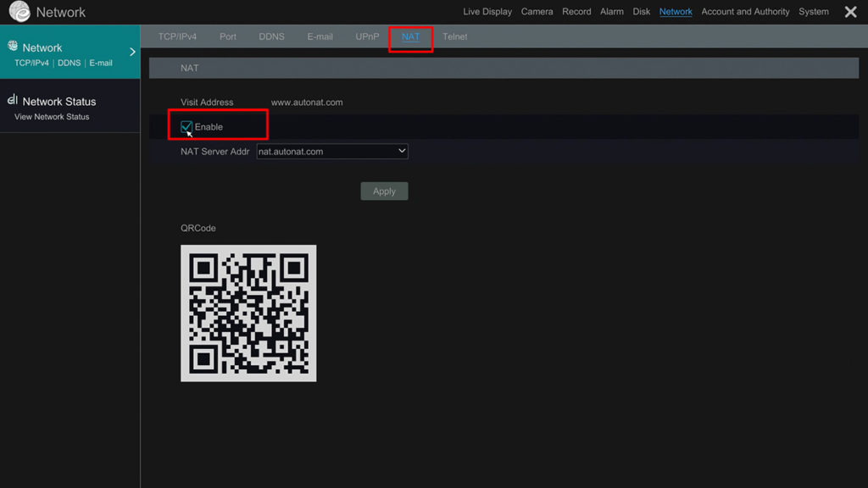868x488 pixels.
Task: Click the DDNS shortcut in sidebar
Action: point(70,63)
